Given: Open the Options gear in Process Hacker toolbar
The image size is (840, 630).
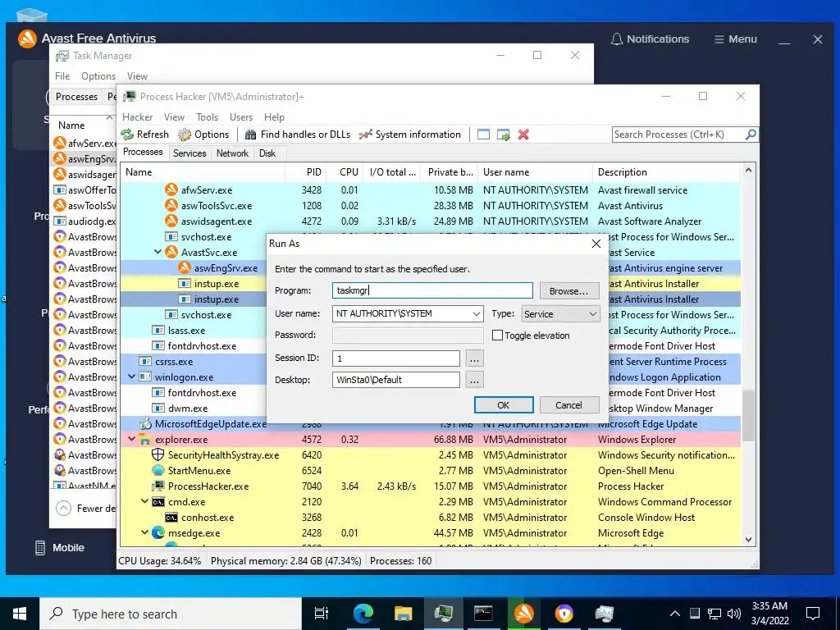Looking at the screenshot, I should pyautogui.click(x=185, y=135).
